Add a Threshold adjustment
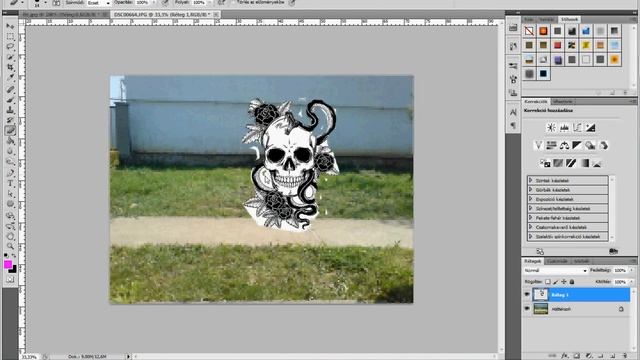 pyautogui.click(x=571, y=163)
